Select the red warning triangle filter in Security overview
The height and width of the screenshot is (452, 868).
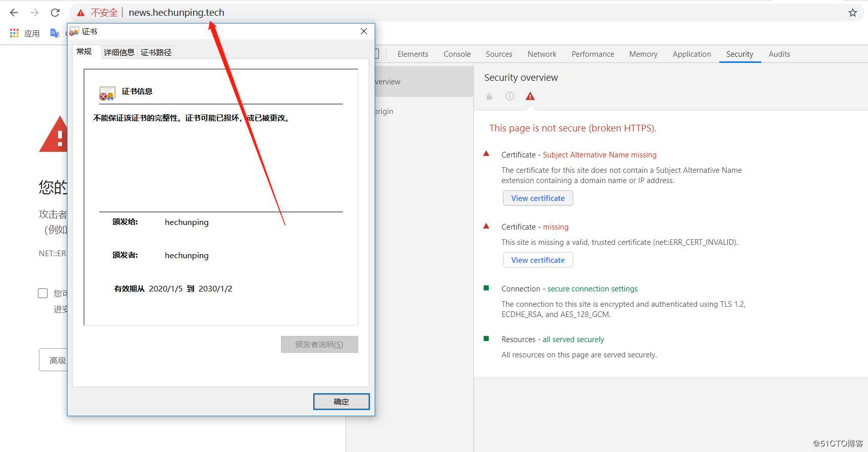pyautogui.click(x=530, y=96)
